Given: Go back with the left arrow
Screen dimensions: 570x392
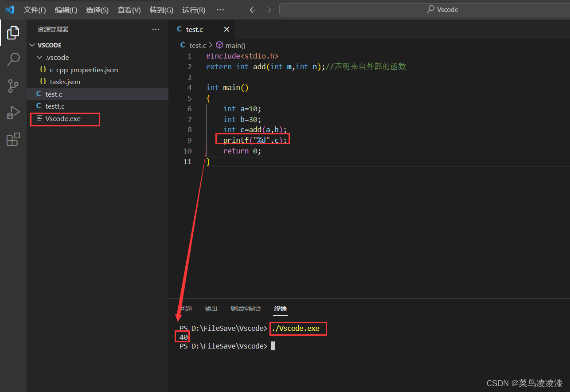Looking at the screenshot, I should click(253, 10).
